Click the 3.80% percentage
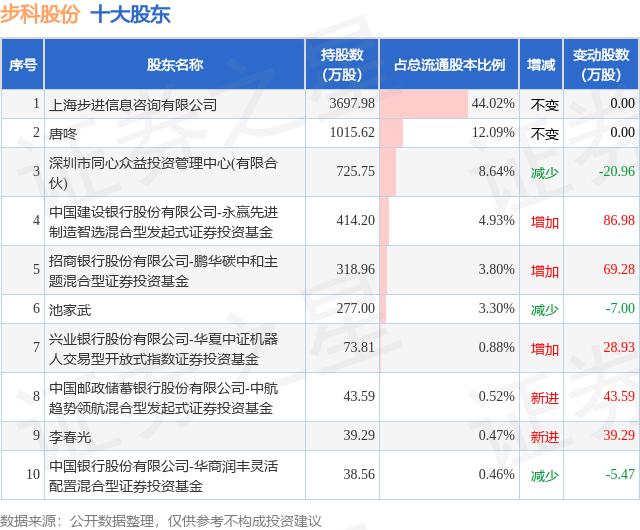Screen dimensions: 640x530 click(x=497, y=269)
